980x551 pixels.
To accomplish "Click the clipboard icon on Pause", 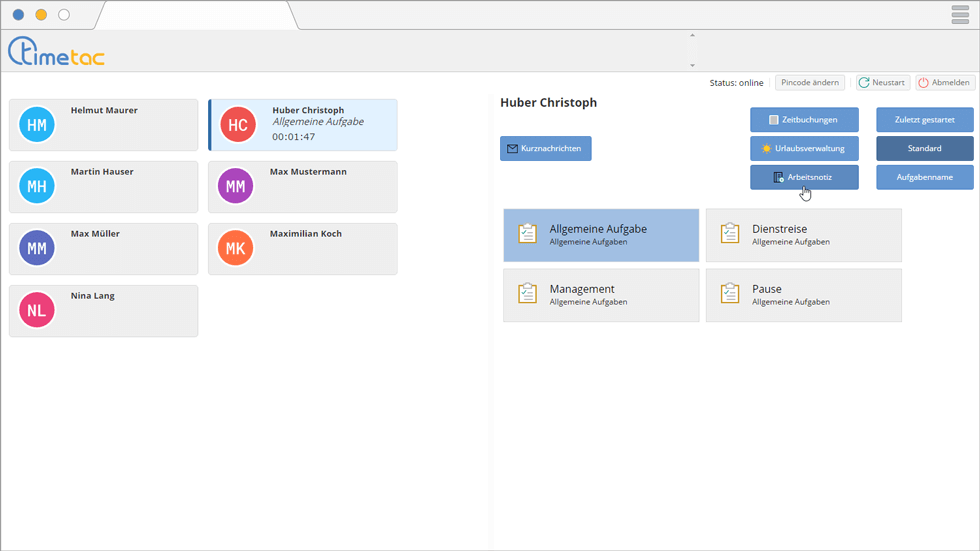I will click(x=730, y=294).
